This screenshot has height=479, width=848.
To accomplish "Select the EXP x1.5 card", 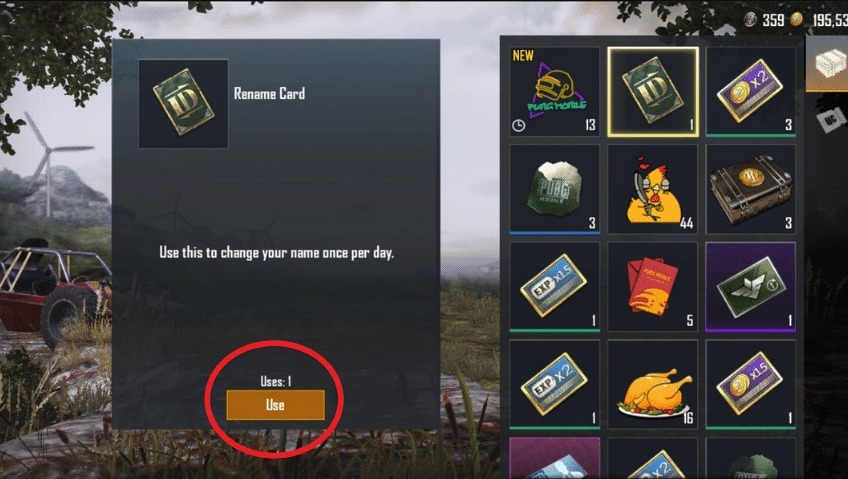I will [554, 287].
